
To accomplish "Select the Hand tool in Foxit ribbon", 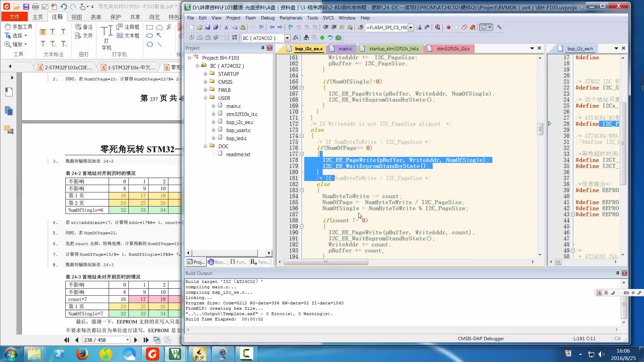I will click(18, 27).
